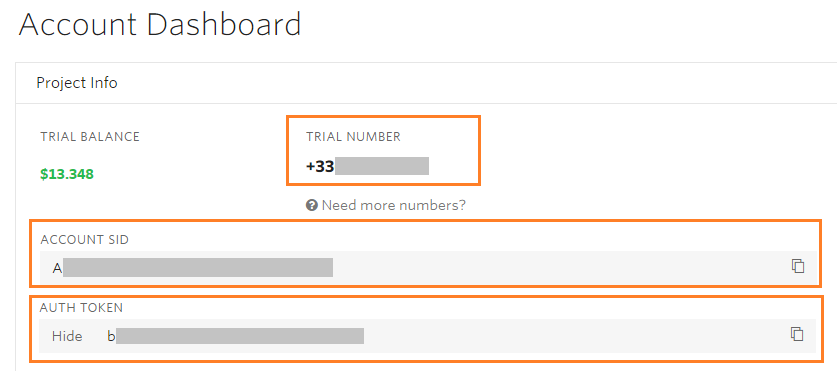837x371 pixels.
Task: Hide the auth token value
Action: [67, 336]
